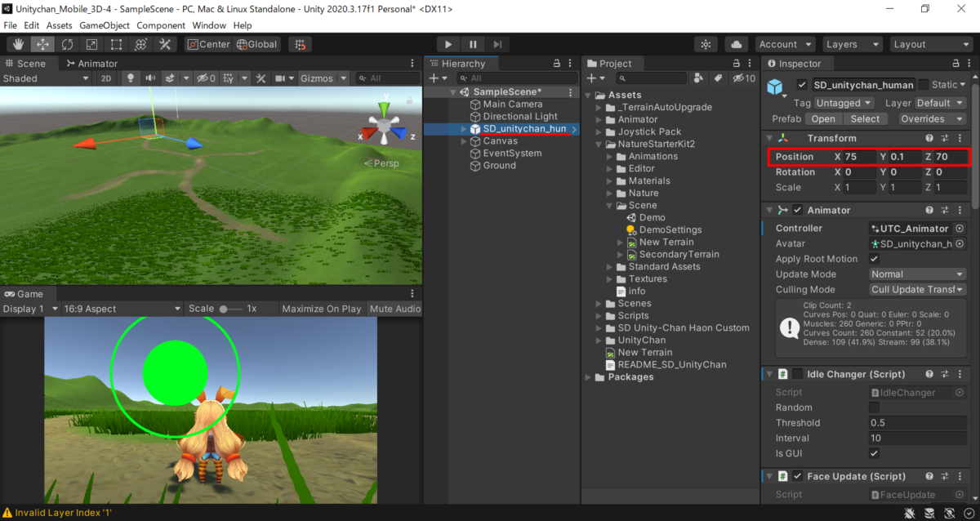Open the Collab sun-shaped toolbar icon

pyautogui.click(x=706, y=44)
